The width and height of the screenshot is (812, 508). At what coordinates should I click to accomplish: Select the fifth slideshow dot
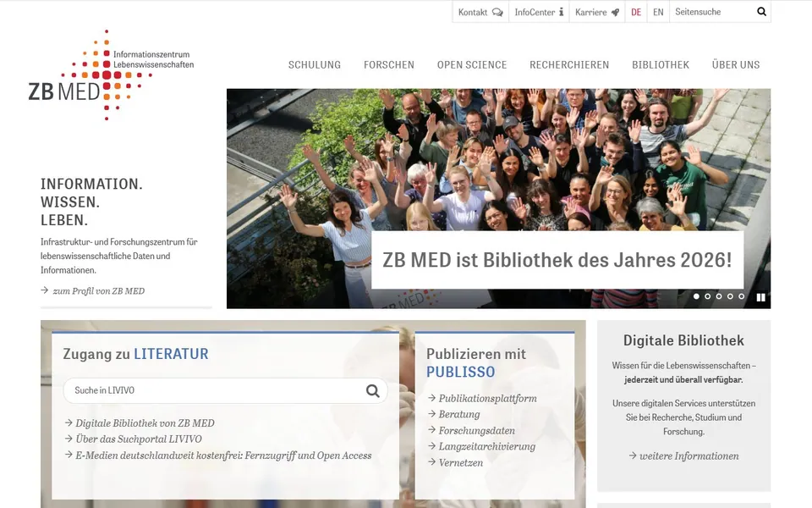742,296
